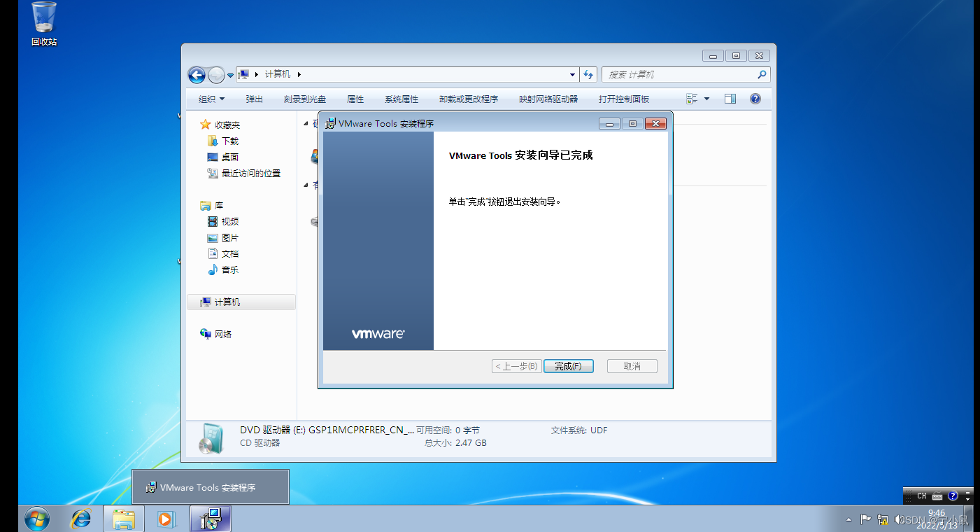
Task: Launch Internet Explorer from taskbar
Action: pos(82,519)
